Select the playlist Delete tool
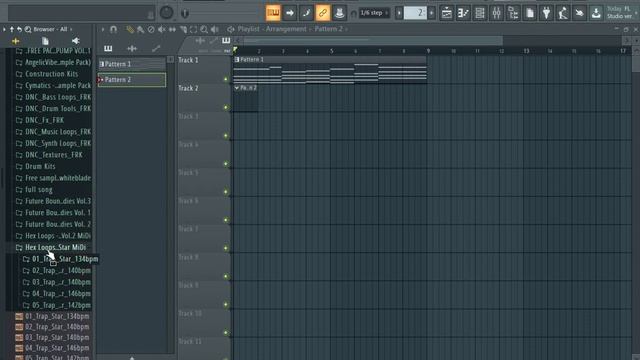 pos(151,29)
